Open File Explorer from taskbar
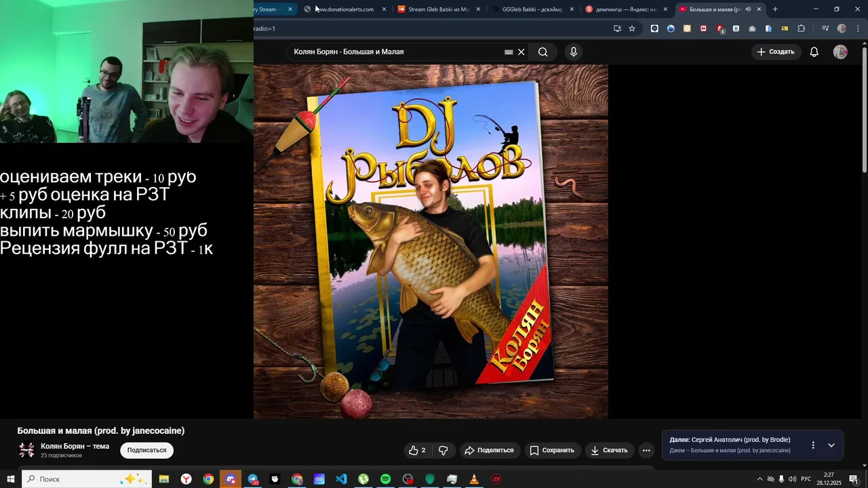Viewport: 868px width, 488px height. coord(163,479)
